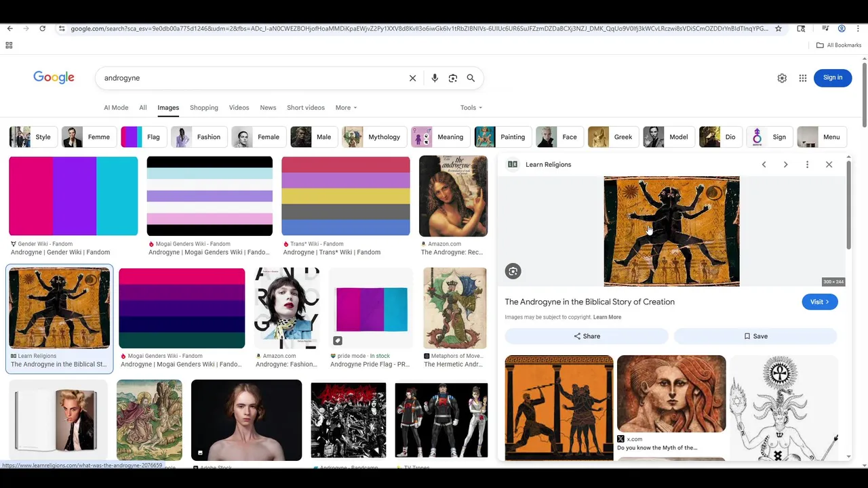
Task: Go to previous image in preview panel
Action: (x=764, y=165)
